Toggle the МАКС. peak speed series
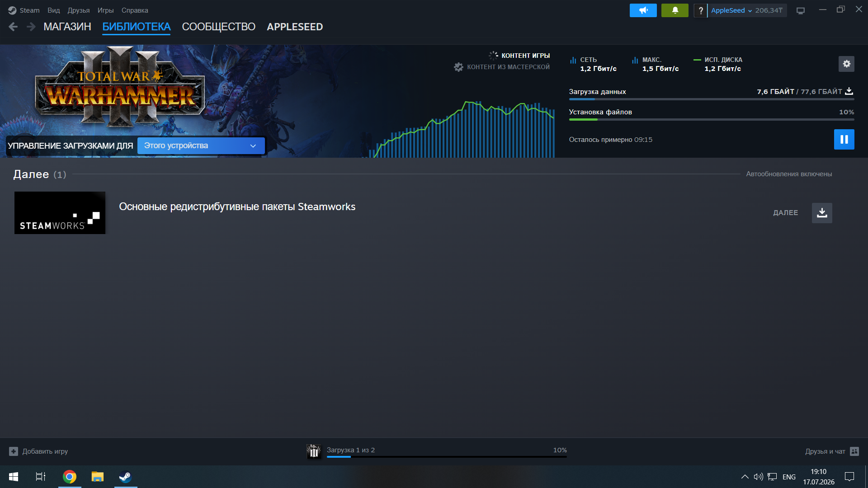 pos(656,64)
